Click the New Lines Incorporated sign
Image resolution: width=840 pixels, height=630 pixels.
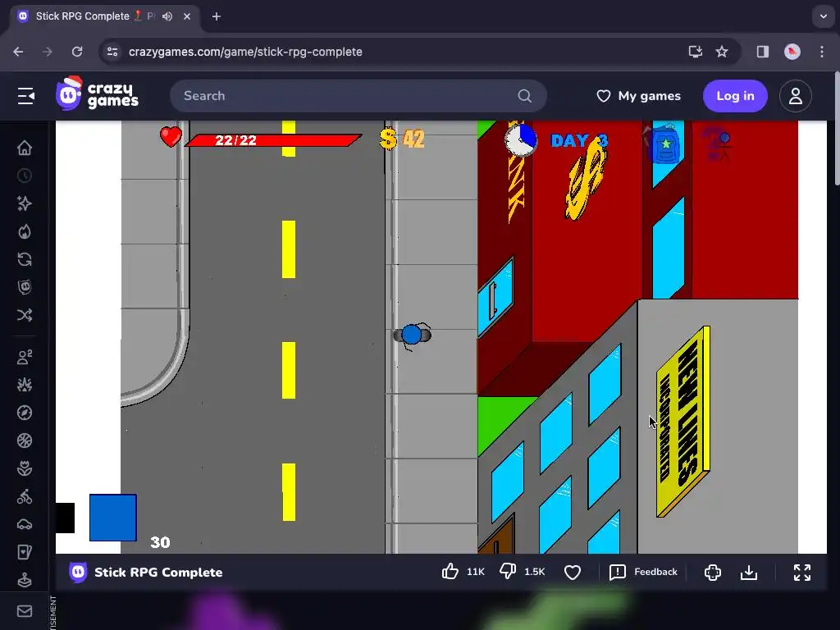(683, 421)
